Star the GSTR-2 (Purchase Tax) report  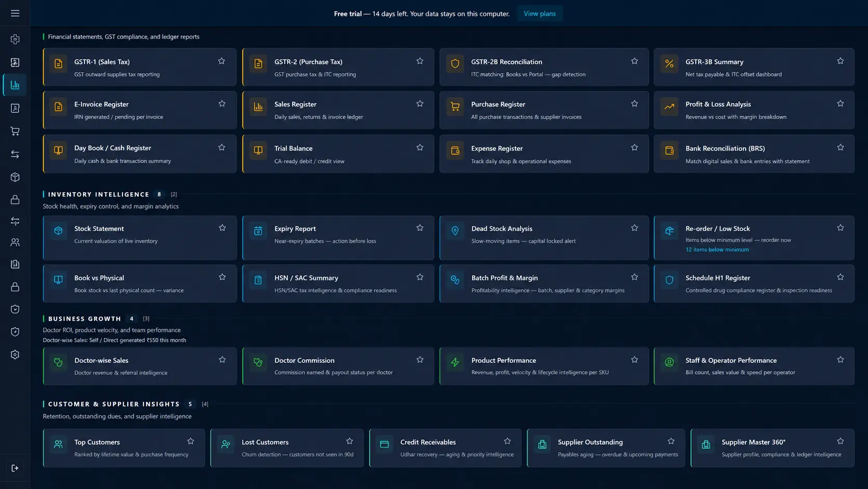tap(420, 61)
